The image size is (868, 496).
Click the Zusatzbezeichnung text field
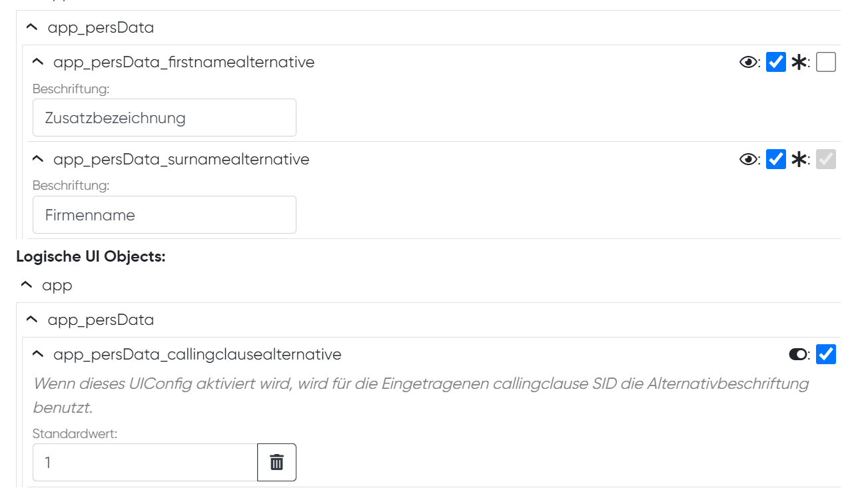pyautogui.click(x=164, y=117)
